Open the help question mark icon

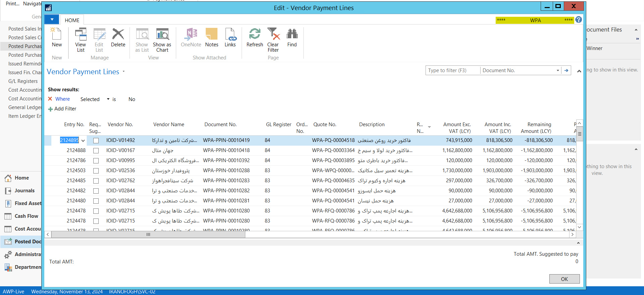pos(579,20)
